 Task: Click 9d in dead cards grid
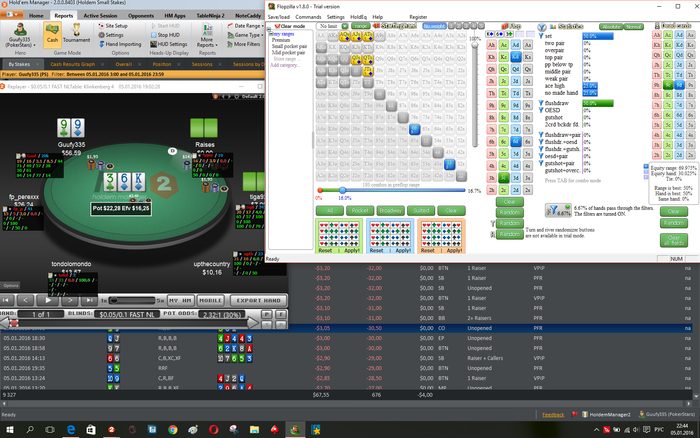[679, 85]
